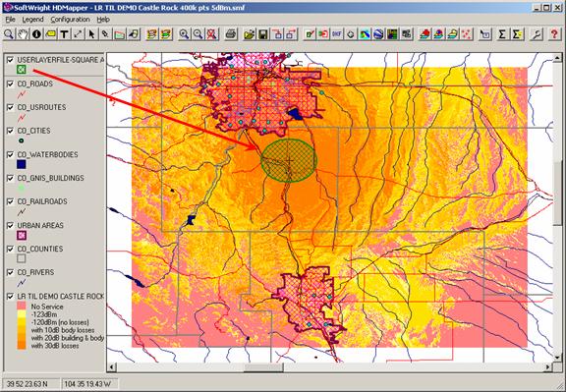Open a file using yellow folder icon
This screenshot has height=392, width=566.
pos(250,34)
